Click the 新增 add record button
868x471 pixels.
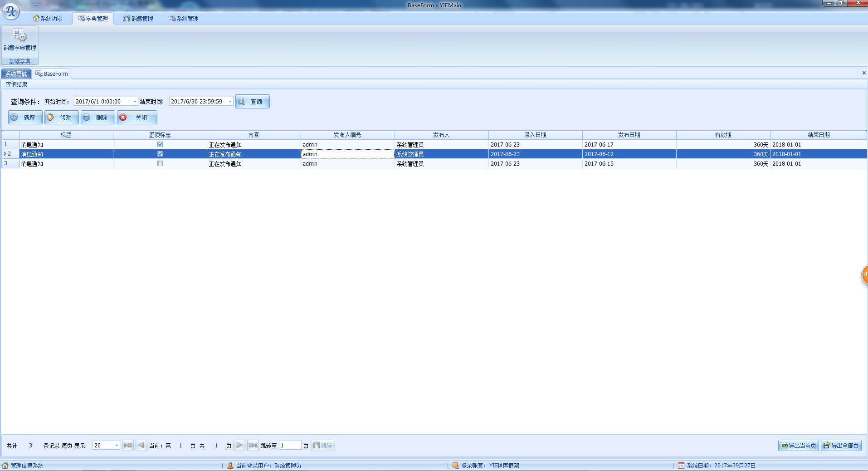pos(25,118)
